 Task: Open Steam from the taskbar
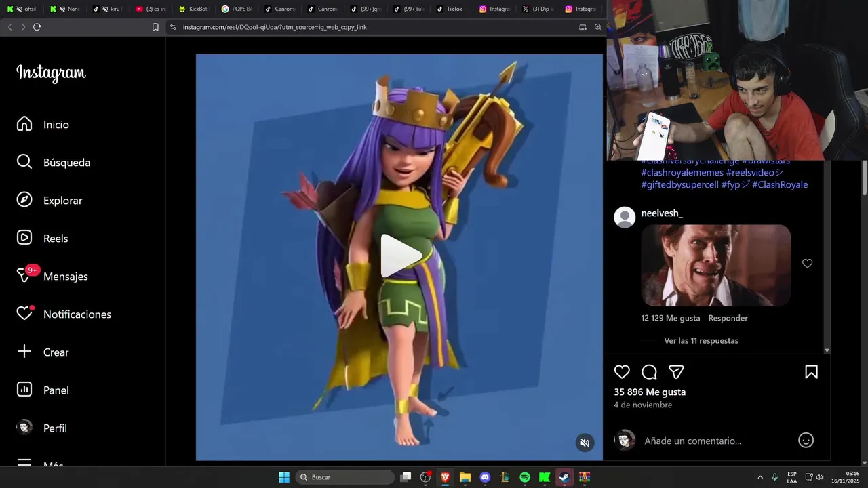tap(564, 477)
